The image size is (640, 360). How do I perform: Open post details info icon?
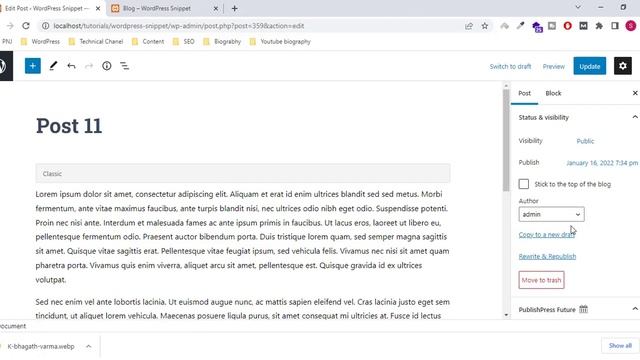pyautogui.click(x=107, y=66)
